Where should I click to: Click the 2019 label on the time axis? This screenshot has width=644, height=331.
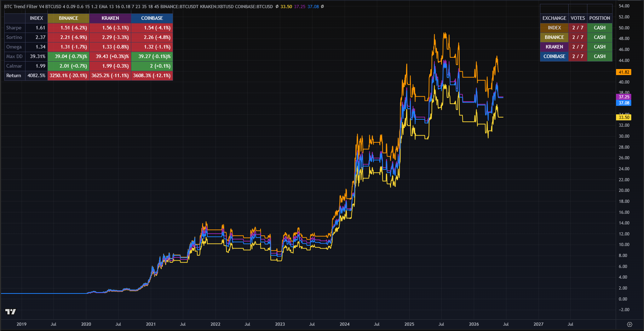(x=22, y=324)
